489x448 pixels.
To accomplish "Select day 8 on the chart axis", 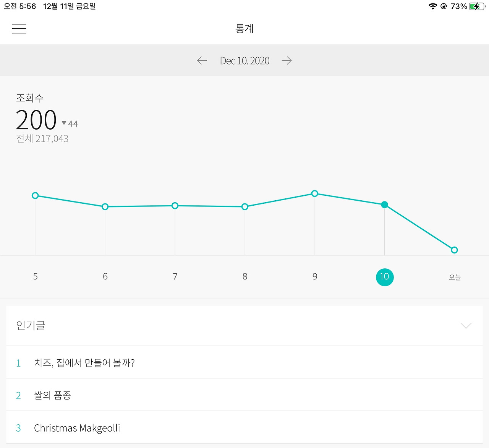I will (x=245, y=276).
